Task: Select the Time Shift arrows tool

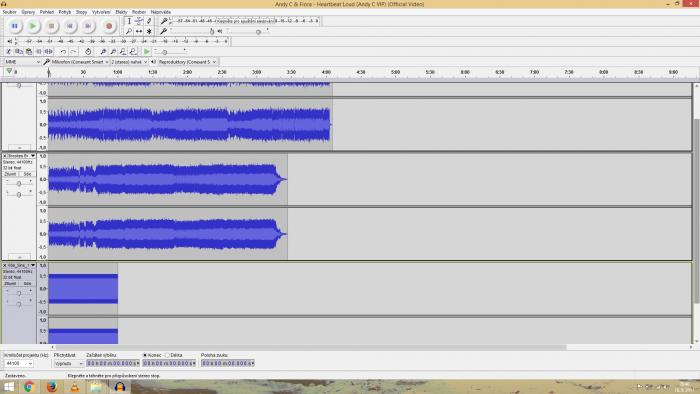Action: click(139, 31)
